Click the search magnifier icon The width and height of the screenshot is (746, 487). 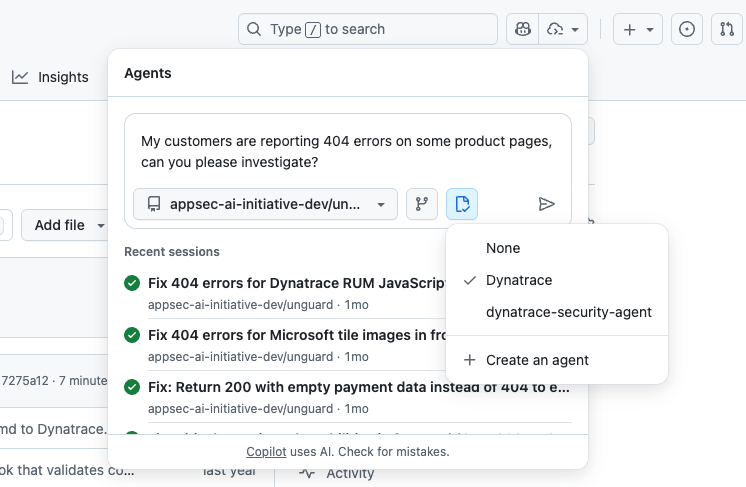point(254,29)
